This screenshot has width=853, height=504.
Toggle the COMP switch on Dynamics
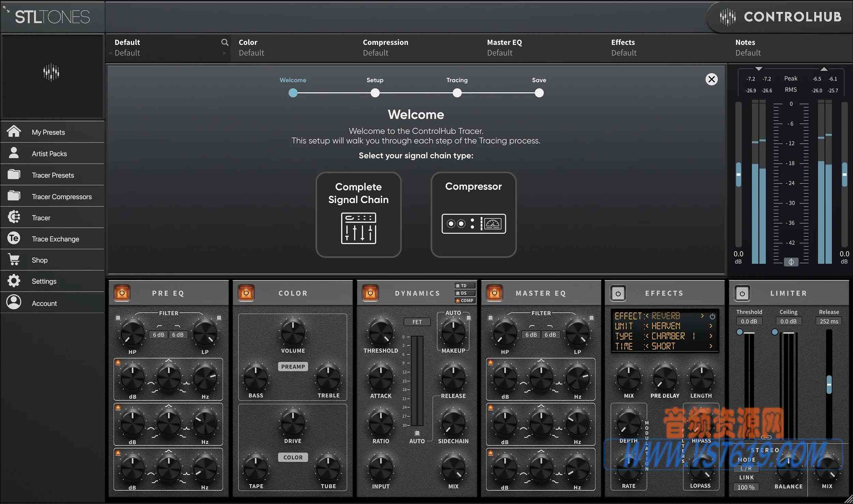464,300
